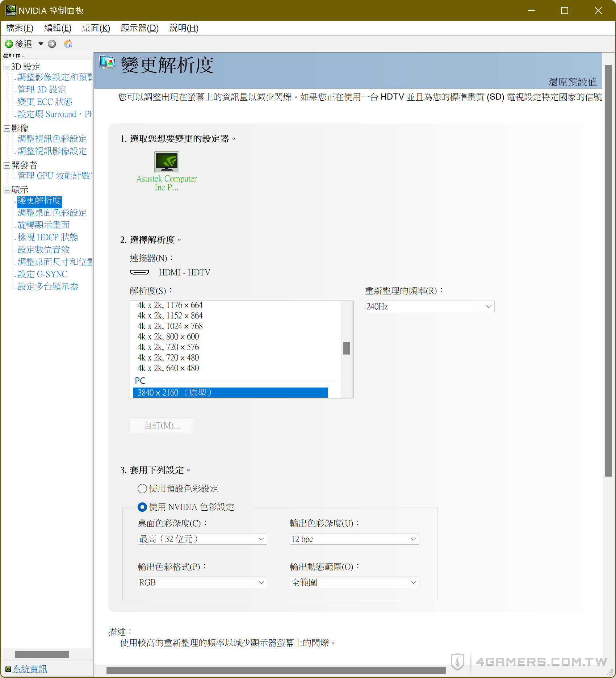This screenshot has width=616, height=678.
Task: Open 管理 GPU 效能計數器 page
Action: 55,176
